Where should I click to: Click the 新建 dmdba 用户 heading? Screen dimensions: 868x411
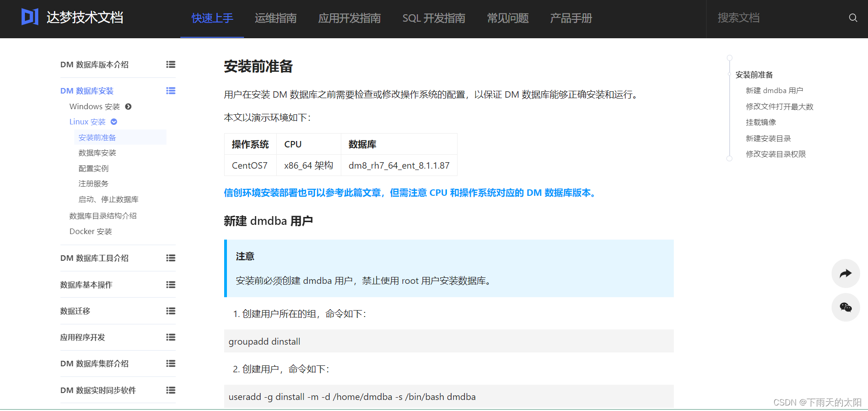(268, 221)
